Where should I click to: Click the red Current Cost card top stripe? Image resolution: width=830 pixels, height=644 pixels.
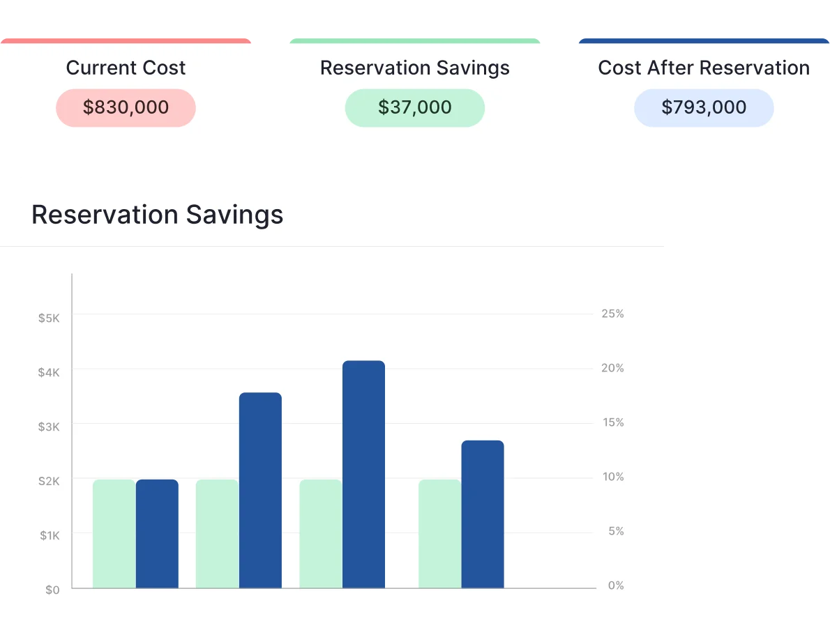pos(126,40)
